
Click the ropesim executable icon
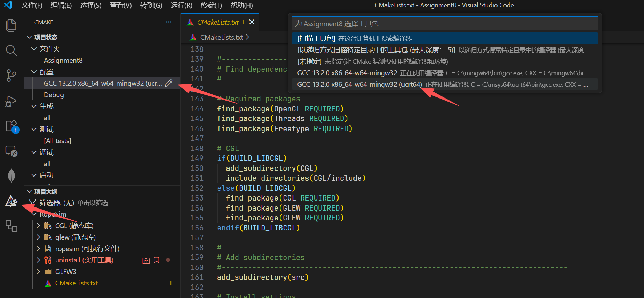click(x=48, y=249)
